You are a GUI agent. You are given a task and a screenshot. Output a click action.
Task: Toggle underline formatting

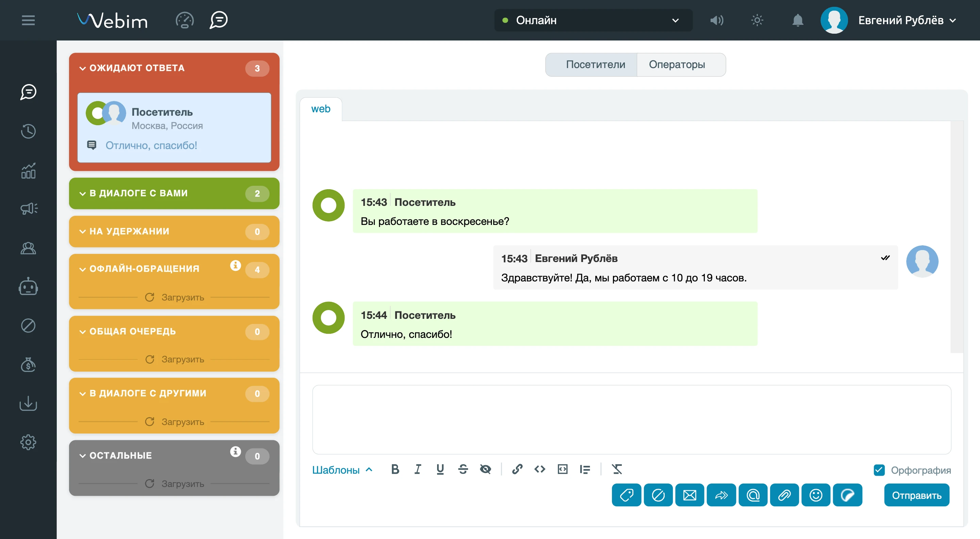coord(440,469)
